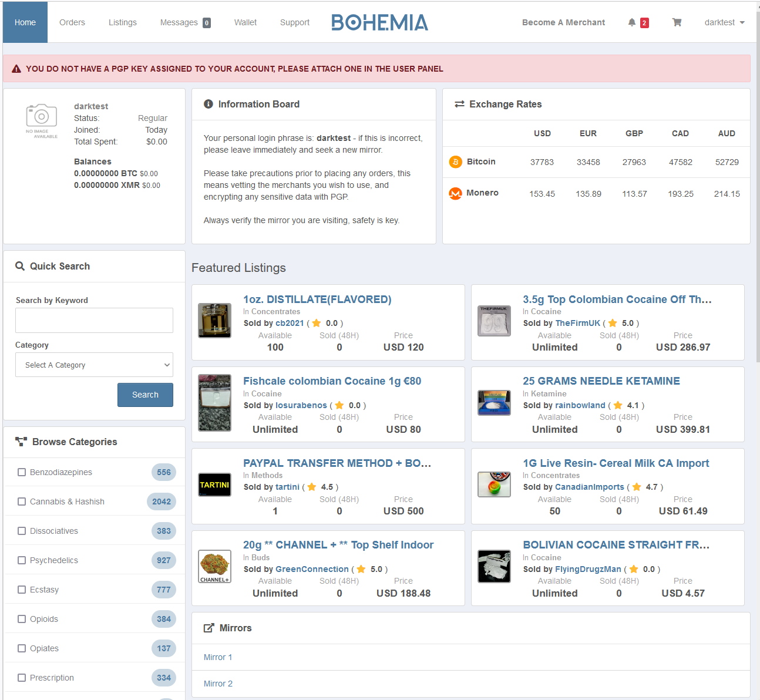Click the Monero currency icon

455,193
